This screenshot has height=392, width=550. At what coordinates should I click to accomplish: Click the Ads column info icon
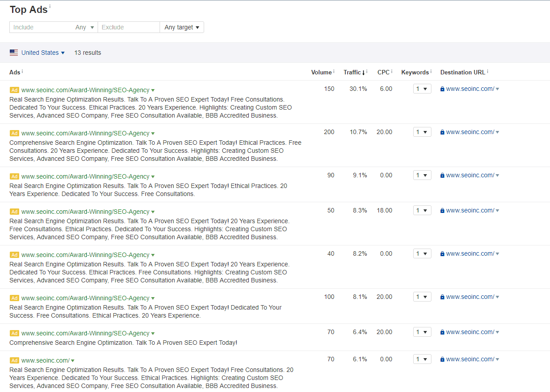click(x=21, y=70)
